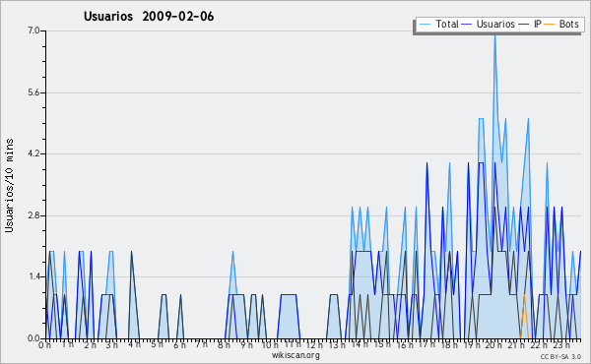Click the 'Usuarios/10 mins' axis title
Screen dimensions: 591x364
[10, 185]
